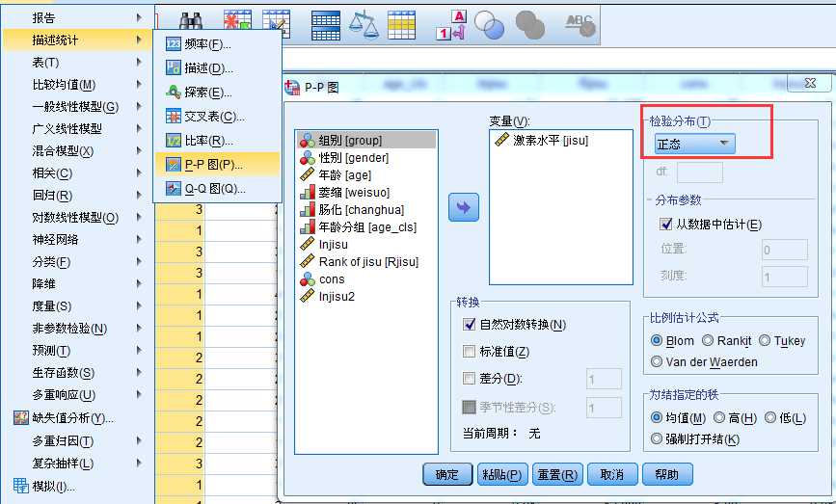Open 描述统计 menu item
The height and width of the screenshot is (504, 836).
point(78,40)
